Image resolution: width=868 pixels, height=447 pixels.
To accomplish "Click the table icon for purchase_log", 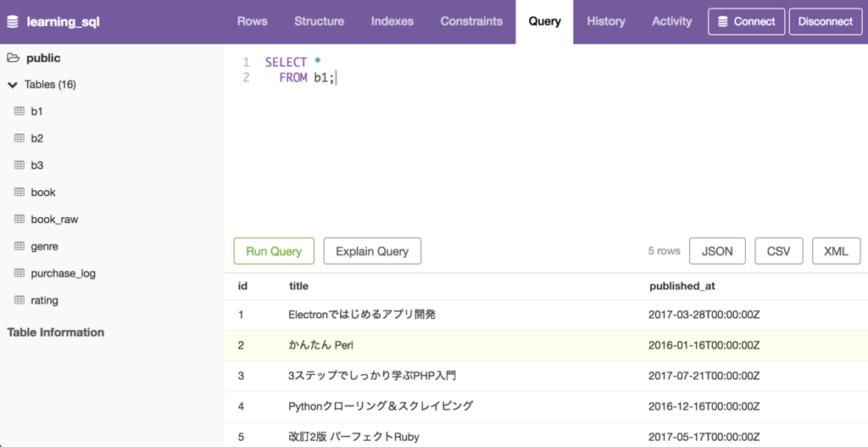I will coord(19,273).
